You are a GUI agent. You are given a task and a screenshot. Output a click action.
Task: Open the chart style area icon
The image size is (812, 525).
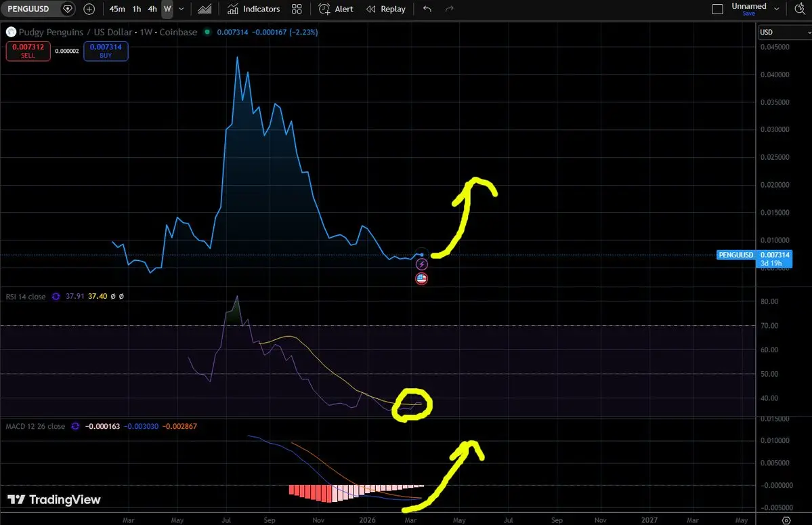click(x=205, y=9)
